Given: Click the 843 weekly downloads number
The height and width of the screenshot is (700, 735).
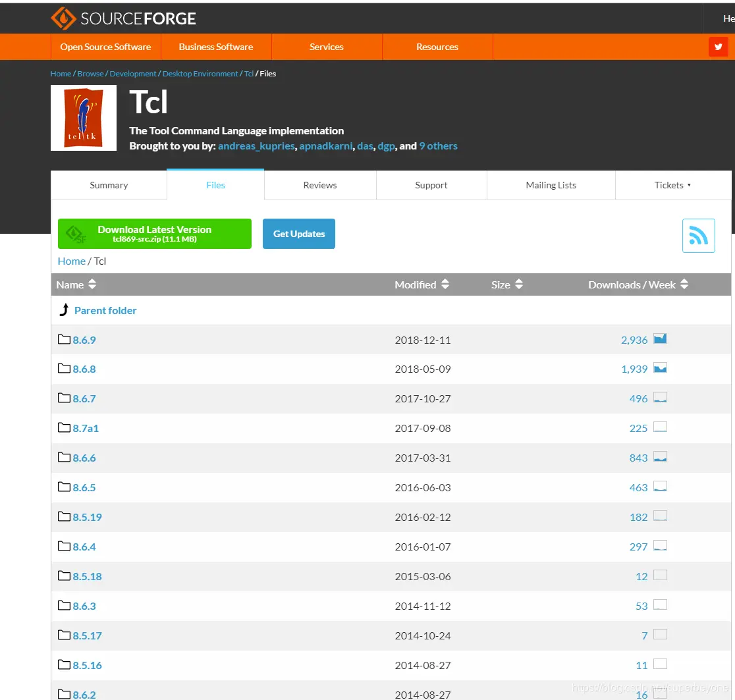Looking at the screenshot, I should pyautogui.click(x=638, y=458).
